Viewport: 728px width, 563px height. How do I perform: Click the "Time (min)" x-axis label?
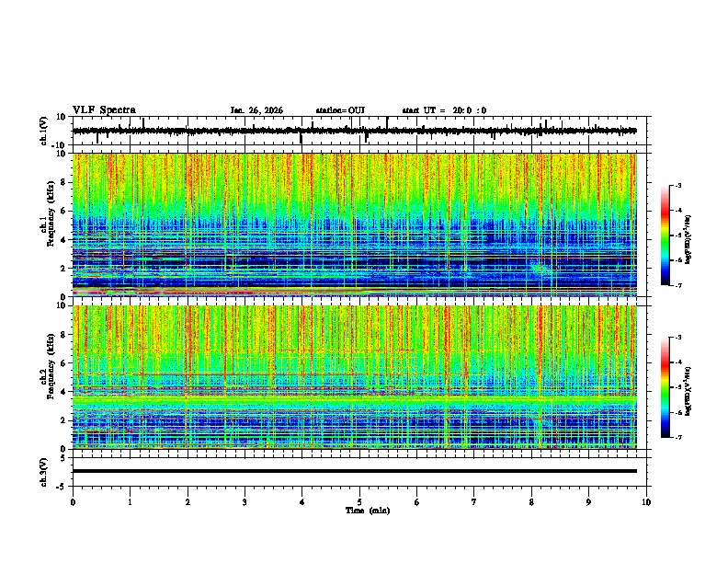tap(368, 511)
